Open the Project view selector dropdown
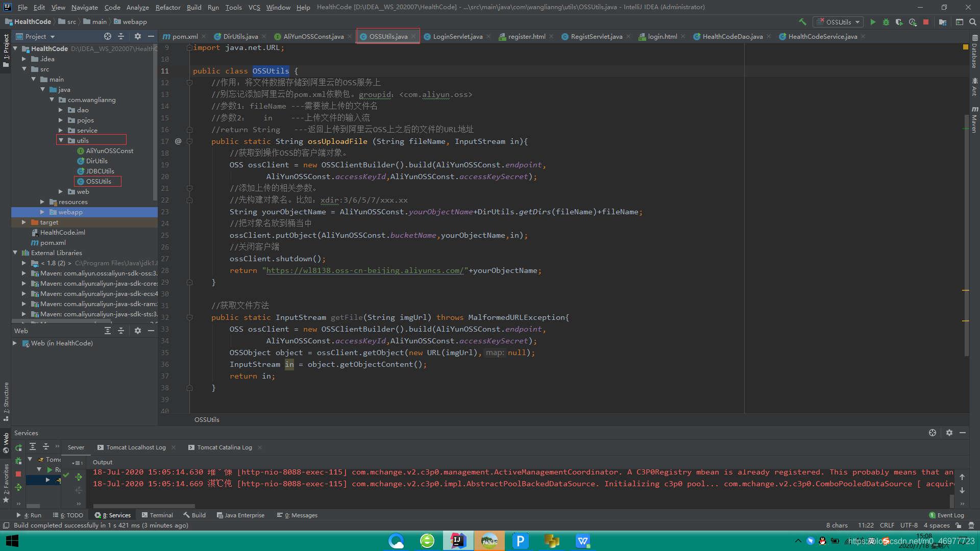This screenshot has width=980, height=551. (x=36, y=36)
